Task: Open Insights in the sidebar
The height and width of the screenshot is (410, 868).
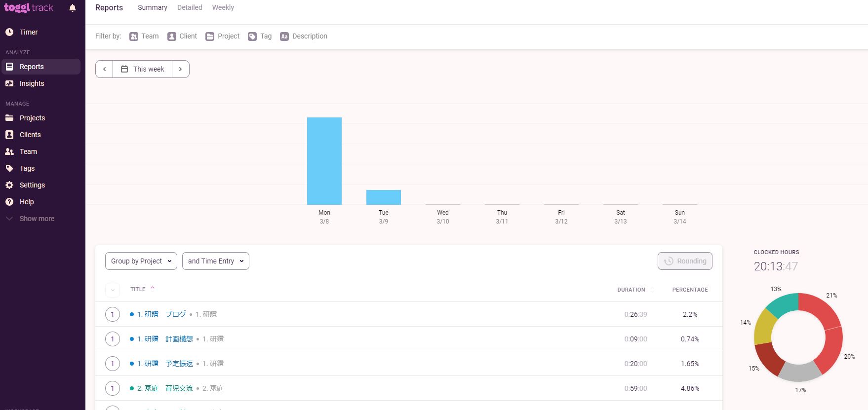Action: [x=32, y=83]
